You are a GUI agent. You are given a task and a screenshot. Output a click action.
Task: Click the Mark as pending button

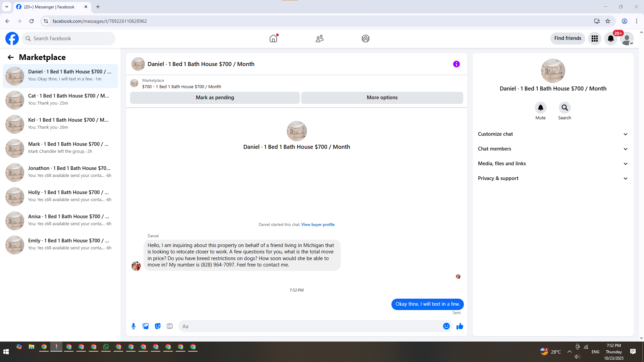[215, 98]
